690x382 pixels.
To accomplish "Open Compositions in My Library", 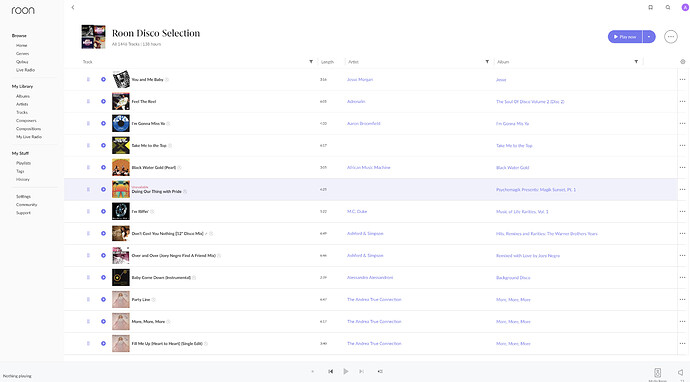I will 29,129.
